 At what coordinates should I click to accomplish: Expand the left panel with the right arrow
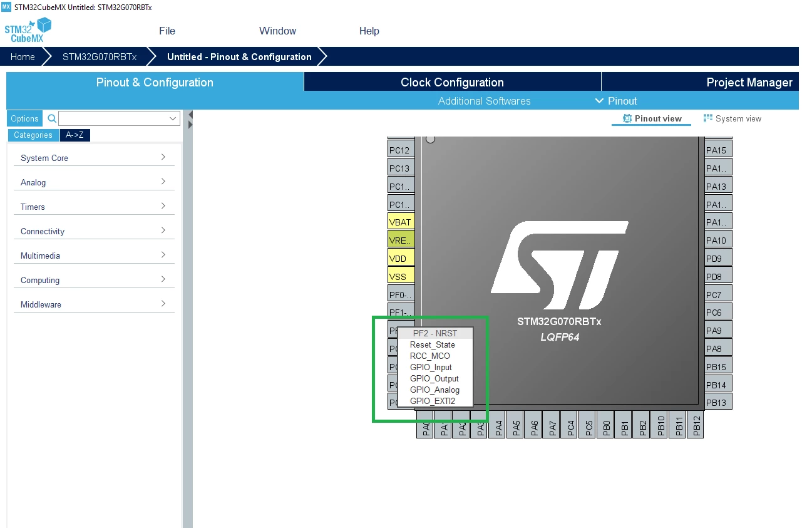190,125
